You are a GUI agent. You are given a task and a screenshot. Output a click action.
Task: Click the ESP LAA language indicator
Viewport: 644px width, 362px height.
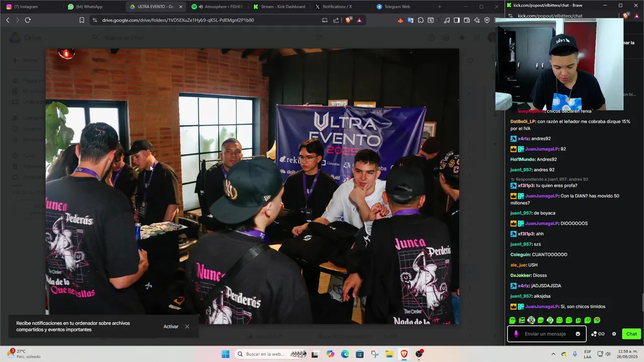click(588, 354)
